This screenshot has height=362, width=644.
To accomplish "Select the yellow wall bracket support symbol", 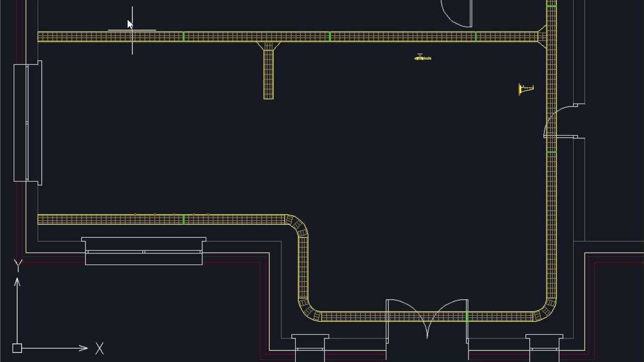I will click(526, 89).
